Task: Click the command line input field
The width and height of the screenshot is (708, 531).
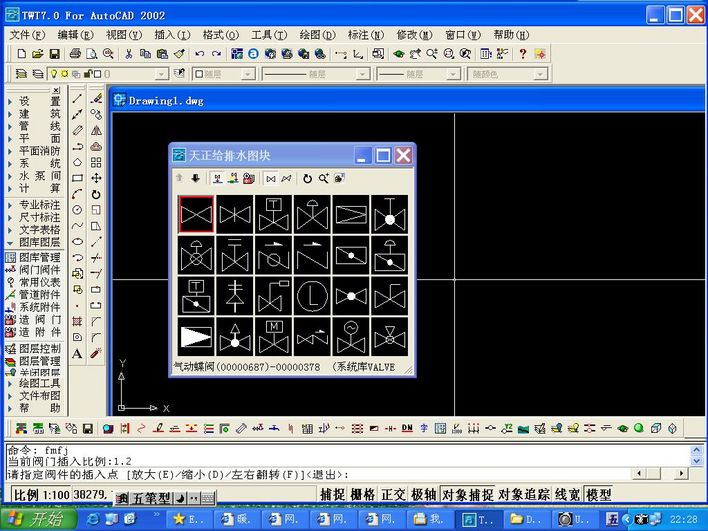Action: click(x=318, y=474)
